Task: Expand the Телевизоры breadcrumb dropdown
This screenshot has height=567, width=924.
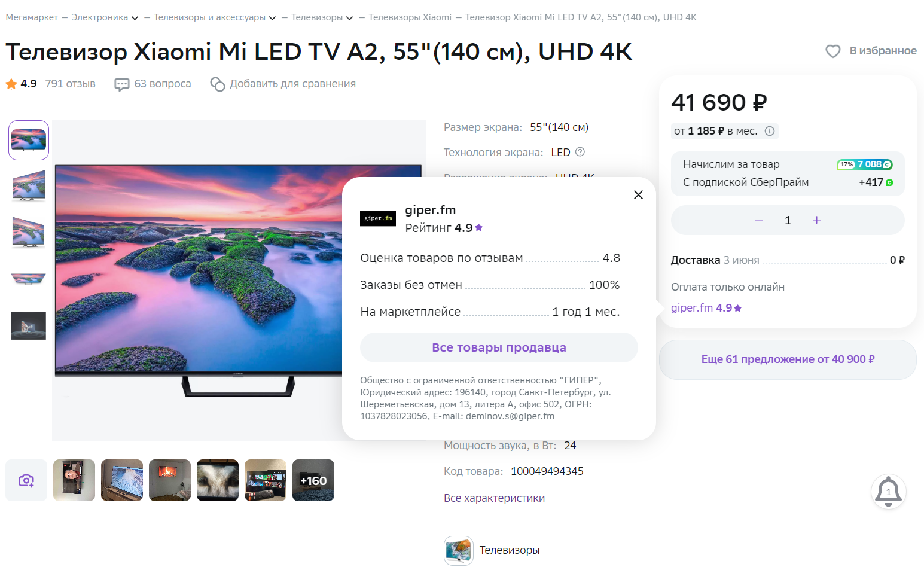Action: pyautogui.click(x=350, y=18)
